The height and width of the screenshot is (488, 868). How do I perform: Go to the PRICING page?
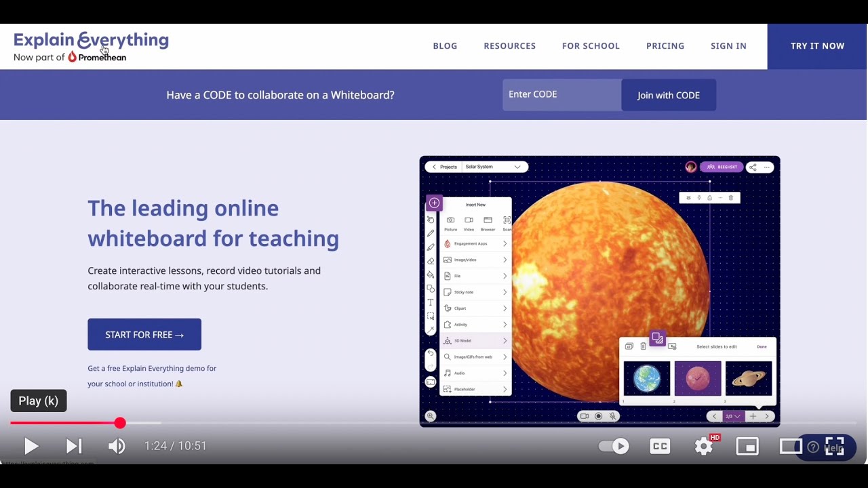pos(665,46)
